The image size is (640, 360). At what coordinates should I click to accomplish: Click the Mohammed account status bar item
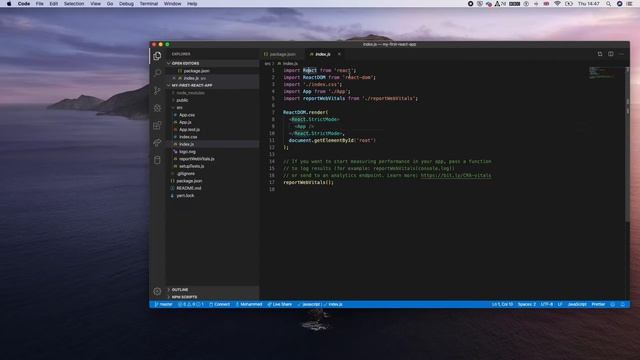click(x=249, y=304)
